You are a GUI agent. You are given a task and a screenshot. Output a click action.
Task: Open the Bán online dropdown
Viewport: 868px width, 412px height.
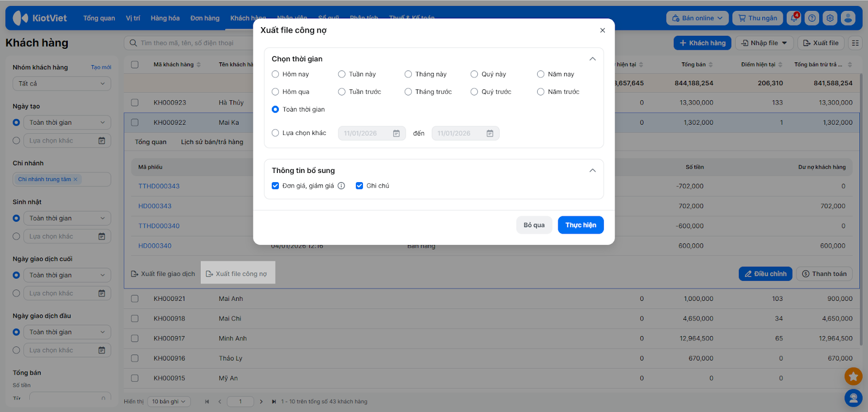pyautogui.click(x=697, y=18)
